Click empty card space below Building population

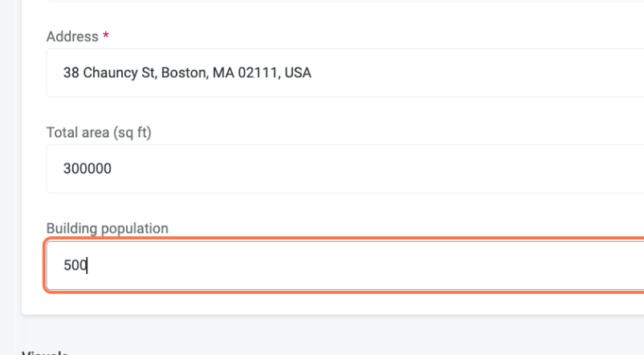[321, 303]
